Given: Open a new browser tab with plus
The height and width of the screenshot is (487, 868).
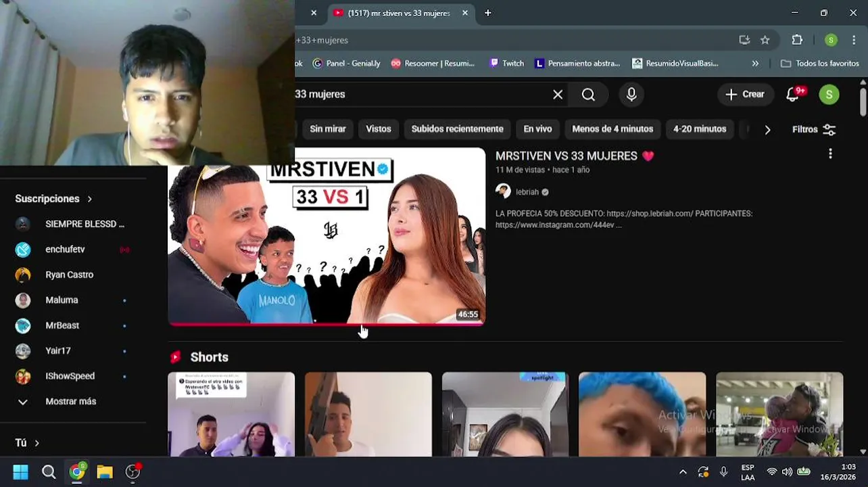Looking at the screenshot, I should (487, 13).
